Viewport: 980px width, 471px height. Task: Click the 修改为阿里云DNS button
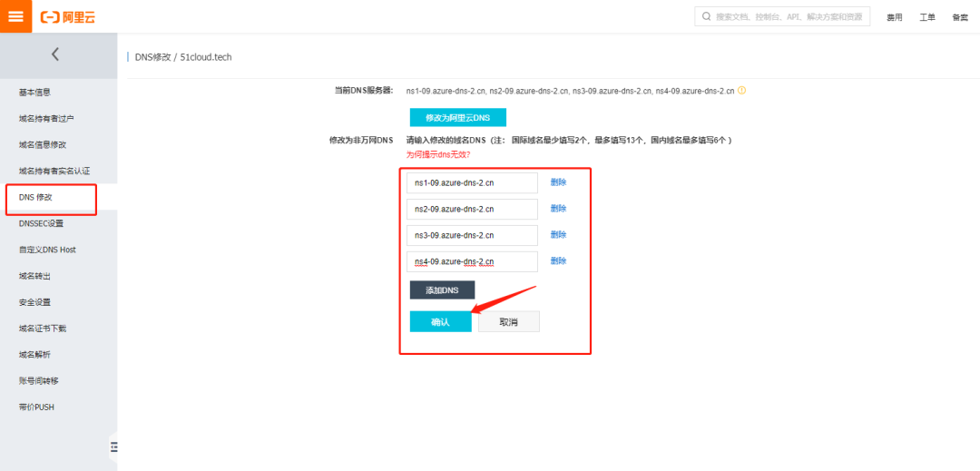pos(457,117)
